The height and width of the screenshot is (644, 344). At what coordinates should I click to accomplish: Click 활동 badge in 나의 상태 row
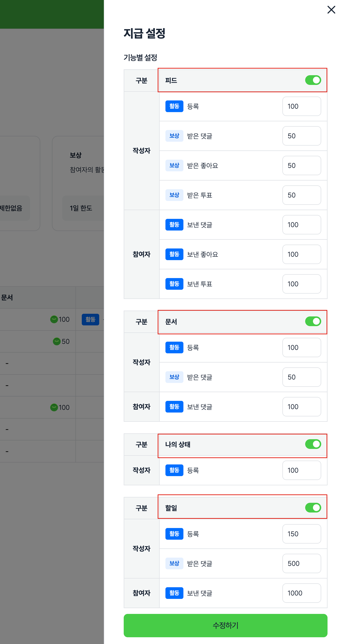(x=174, y=470)
